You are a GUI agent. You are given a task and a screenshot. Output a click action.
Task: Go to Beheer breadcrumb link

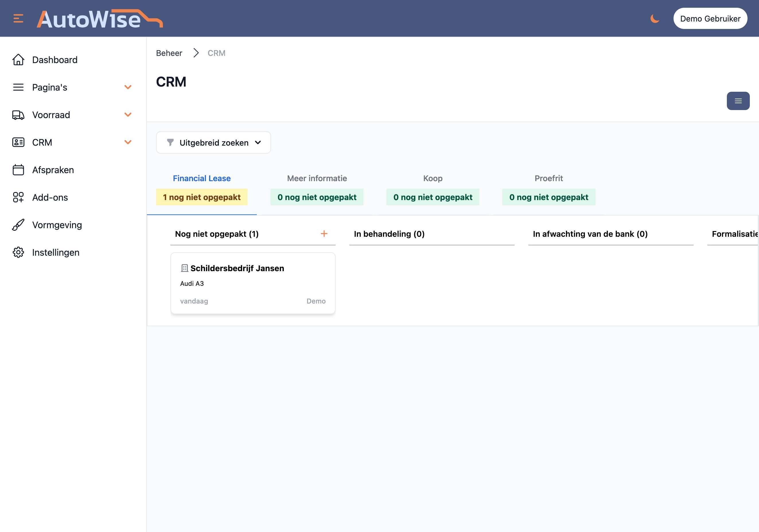(x=169, y=53)
